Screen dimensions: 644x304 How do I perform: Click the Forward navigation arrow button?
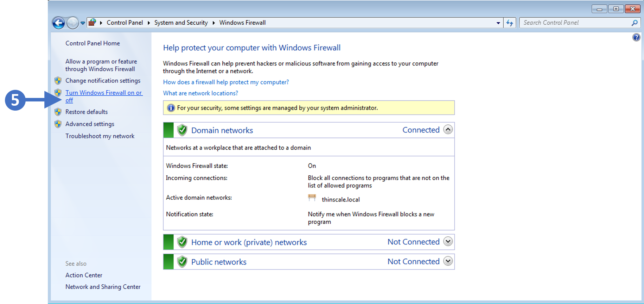point(73,23)
